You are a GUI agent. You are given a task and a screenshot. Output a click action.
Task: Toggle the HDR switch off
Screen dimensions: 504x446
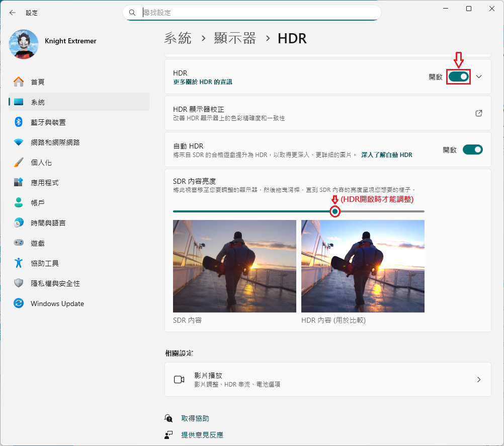coord(458,77)
